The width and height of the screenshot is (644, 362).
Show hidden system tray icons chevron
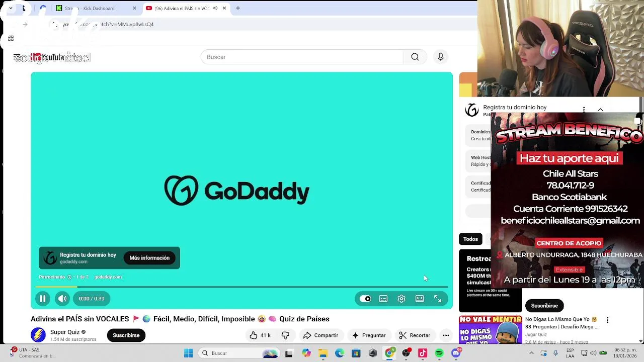531,353
